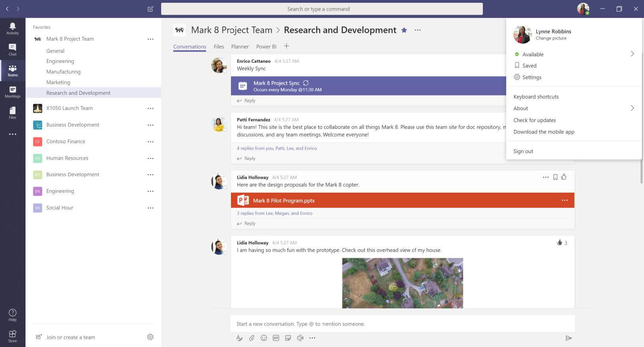The height and width of the screenshot is (347, 644).
Task: Open the Files section in the left rail
Action: point(13,113)
